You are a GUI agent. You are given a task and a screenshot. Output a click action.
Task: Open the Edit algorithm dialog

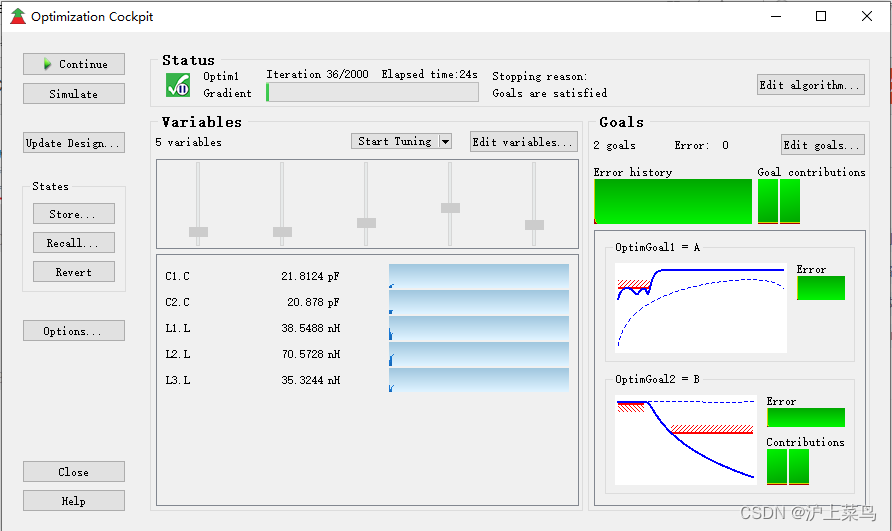coord(811,85)
